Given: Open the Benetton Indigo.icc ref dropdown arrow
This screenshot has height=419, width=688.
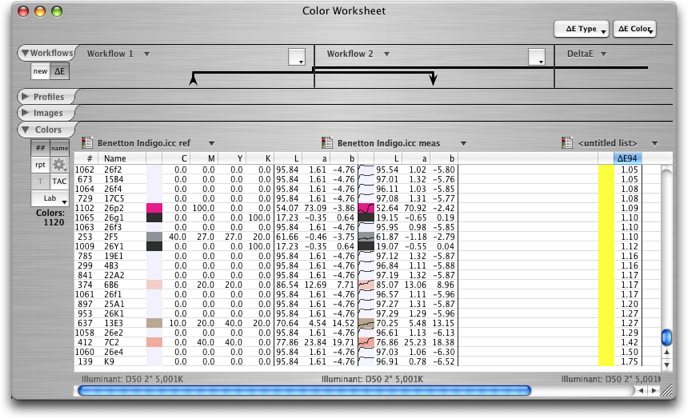Looking at the screenshot, I should (x=211, y=143).
